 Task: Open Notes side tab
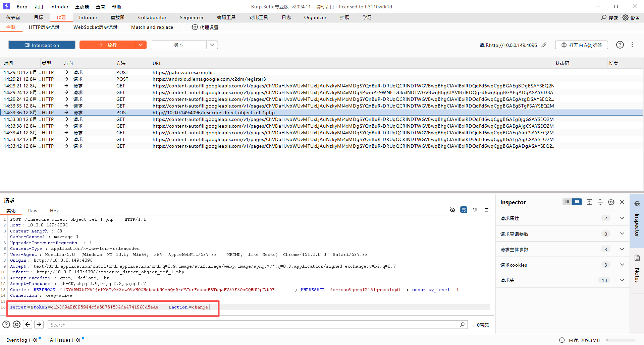(x=637, y=271)
